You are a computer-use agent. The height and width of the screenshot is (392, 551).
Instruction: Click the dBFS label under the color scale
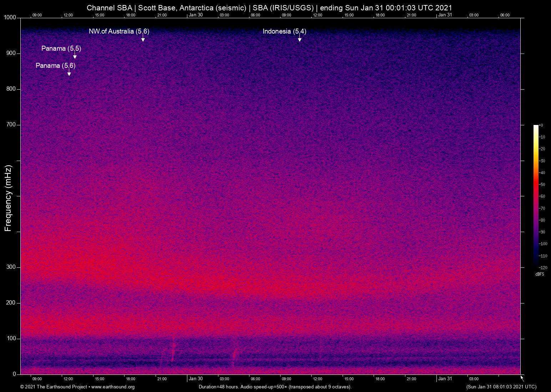coord(540,274)
